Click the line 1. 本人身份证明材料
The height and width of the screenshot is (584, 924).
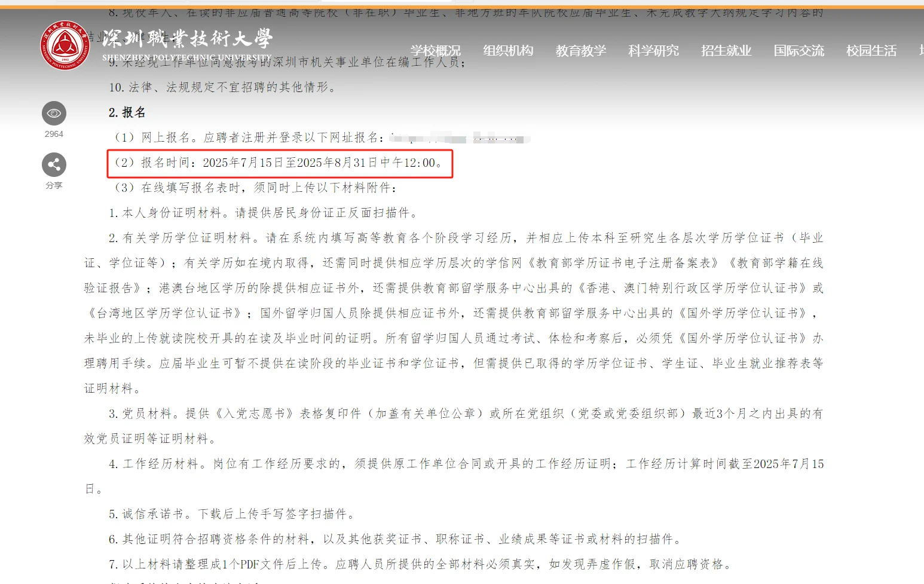pyautogui.click(x=265, y=213)
